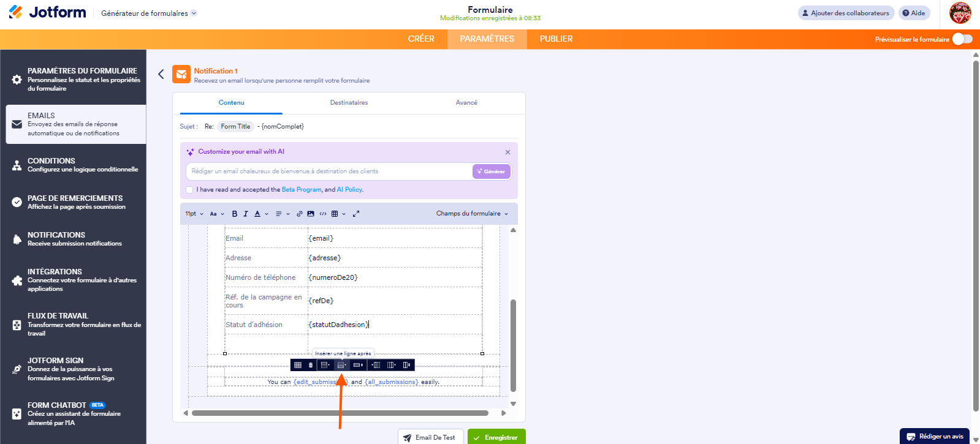The height and width of the screenshot is (444, 980).
Task: Click the Rédiger un avis button
Action: [935, 436]
